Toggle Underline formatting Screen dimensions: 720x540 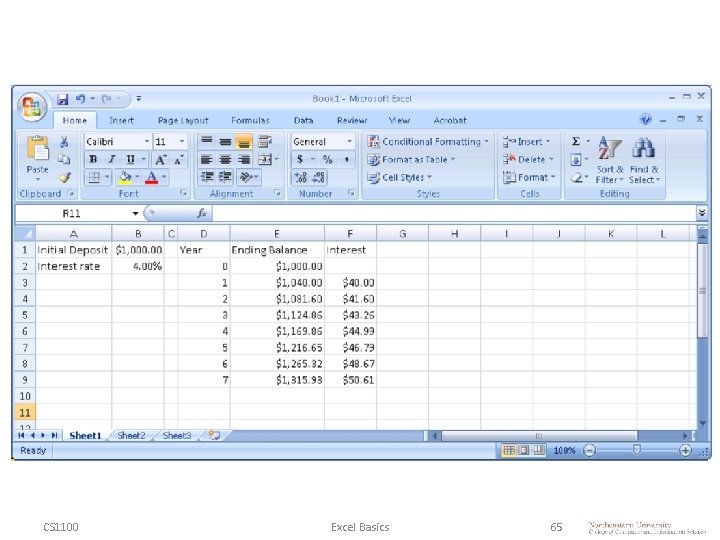[130, 159]
